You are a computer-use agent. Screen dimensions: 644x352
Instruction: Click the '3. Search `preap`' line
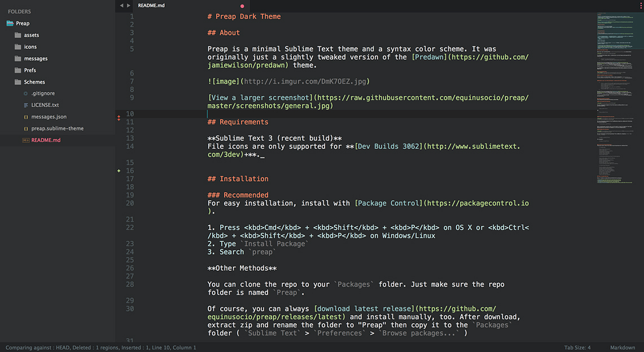tap(242, 252)
